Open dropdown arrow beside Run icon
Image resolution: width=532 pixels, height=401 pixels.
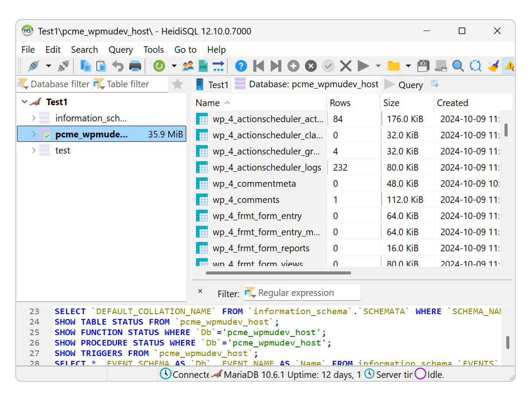click(x=378, y=66)
